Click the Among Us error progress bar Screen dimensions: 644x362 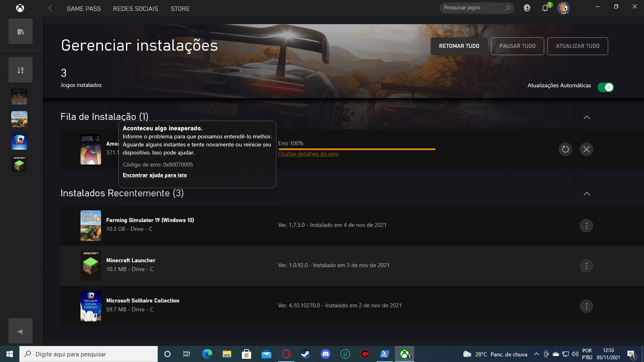point(357,149)
